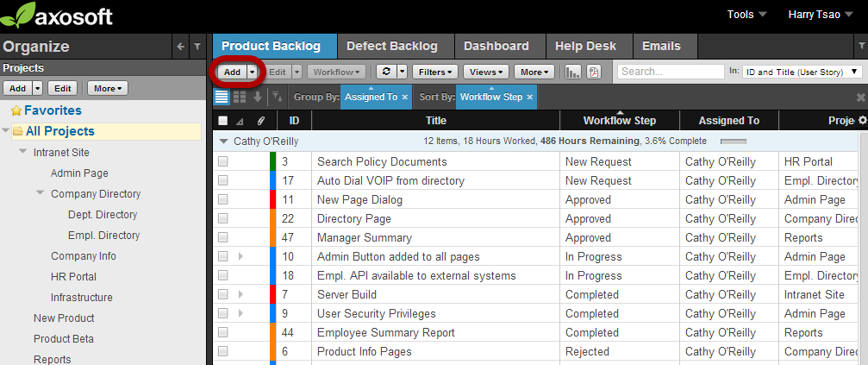The image size is (868, 365).
Task: Close the group/sort bar with gray X
Action: tap(861, 98)
